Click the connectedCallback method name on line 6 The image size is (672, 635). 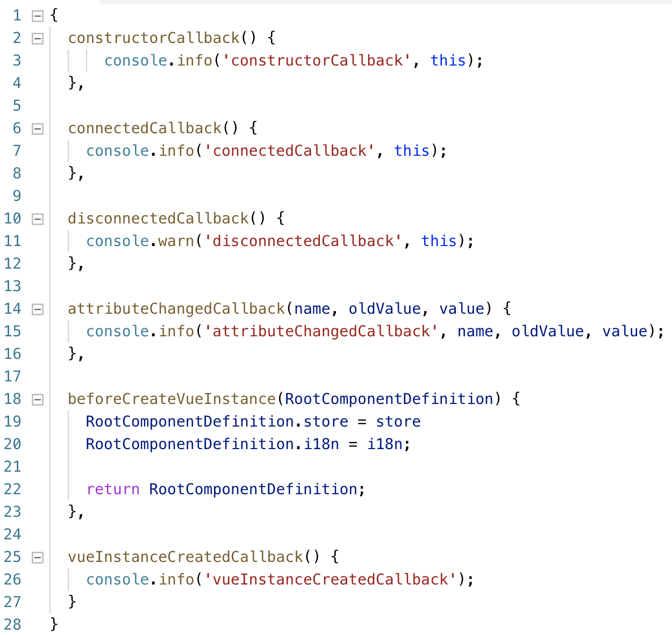pyautogui.click(x=145, y=128)
